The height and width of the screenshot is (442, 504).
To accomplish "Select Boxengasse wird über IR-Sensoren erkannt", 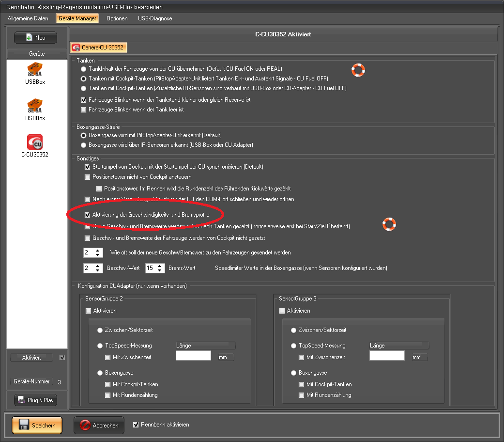I will pyautogui.click(x=84, y=145).
